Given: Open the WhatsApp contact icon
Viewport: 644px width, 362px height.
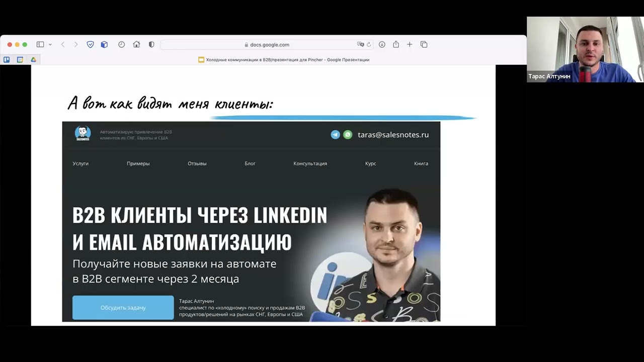Looking at the screenshot, I should point(348,135).
